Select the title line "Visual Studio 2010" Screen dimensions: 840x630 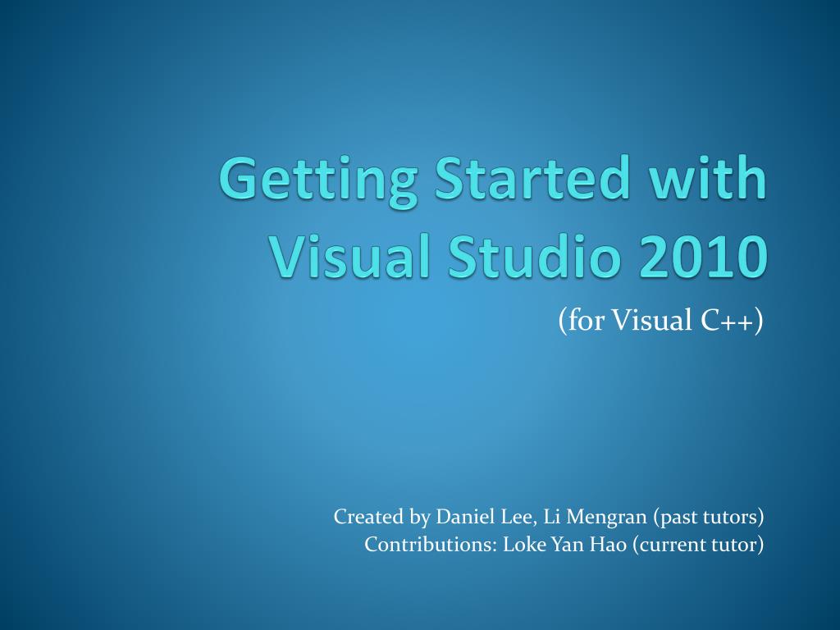point(520,254)
